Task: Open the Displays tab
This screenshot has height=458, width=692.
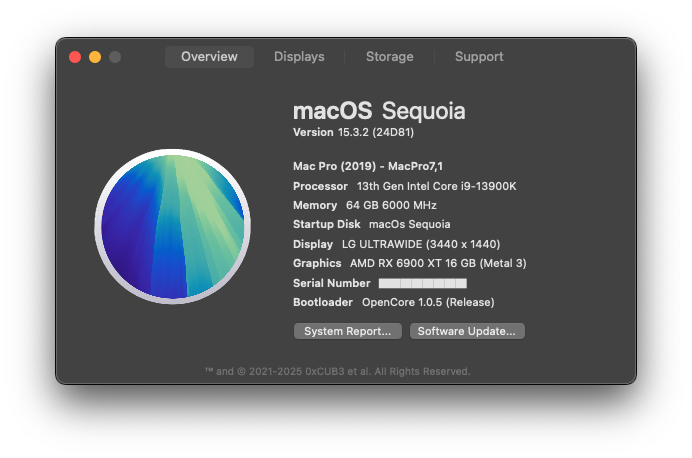Action: 299,57
